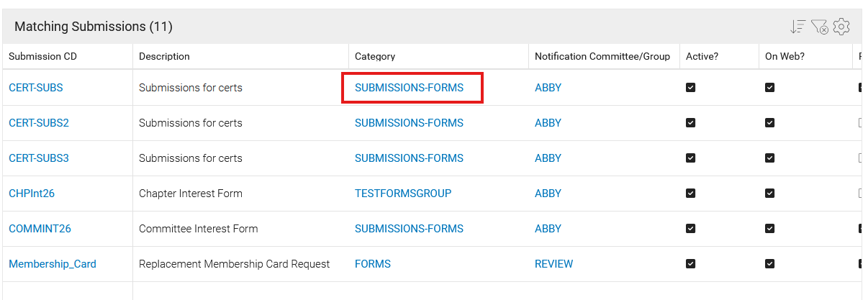
Task: Open SUBMISSIONS-FORMS category in COMMINT26 row
Action: point(409,229)
